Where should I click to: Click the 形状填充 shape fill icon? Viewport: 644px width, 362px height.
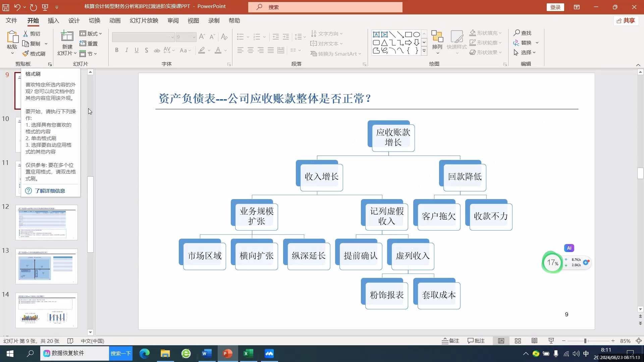click(473, 33)
